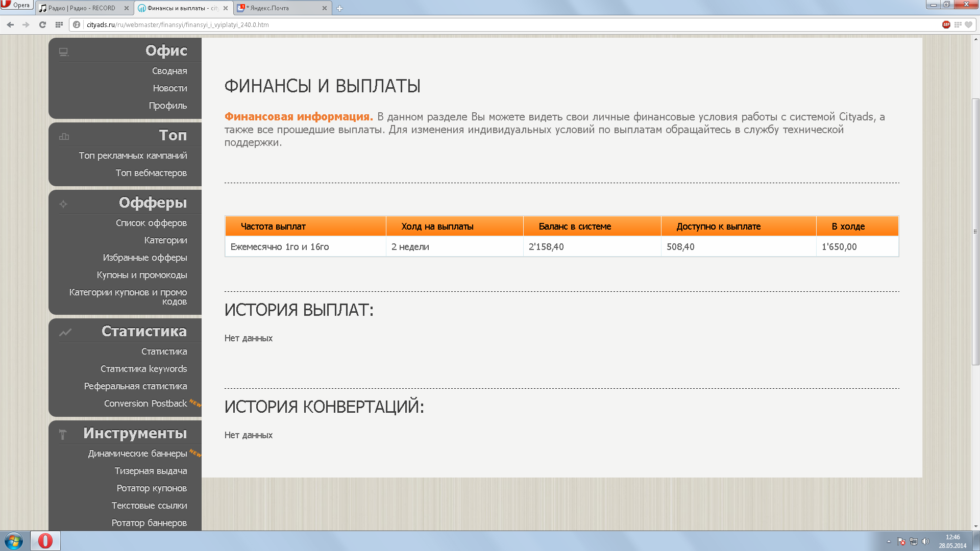Screen dimensions: 980x551
Task: Open Топ вебмастеров
Action: [151, 173]
